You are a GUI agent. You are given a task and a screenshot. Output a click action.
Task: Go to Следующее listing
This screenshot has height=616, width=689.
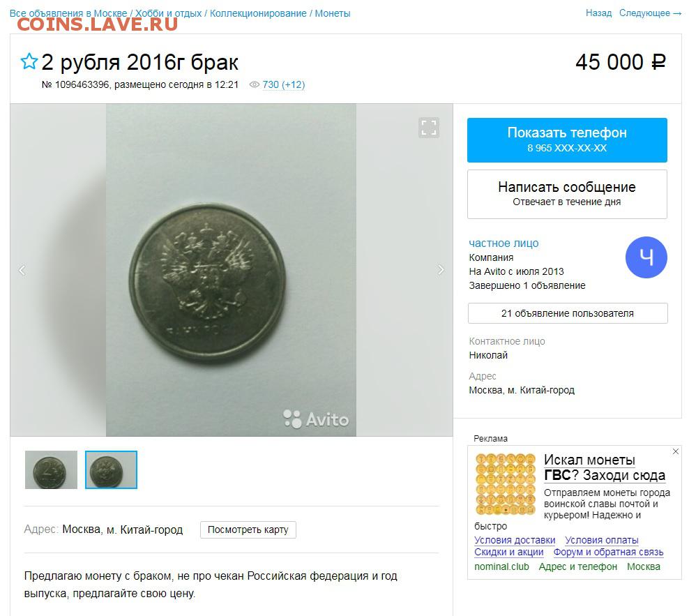(x=650, y=13)
